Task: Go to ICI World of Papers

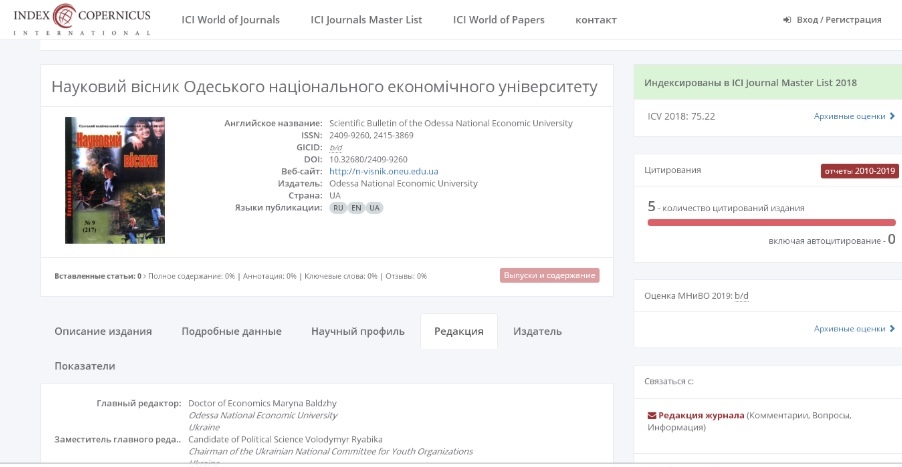Action: pos(499,20)
